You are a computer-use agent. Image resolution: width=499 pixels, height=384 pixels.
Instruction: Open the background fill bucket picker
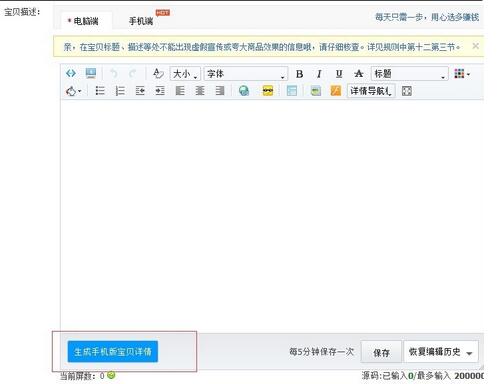pyautogui.click(x=73, y=91)
